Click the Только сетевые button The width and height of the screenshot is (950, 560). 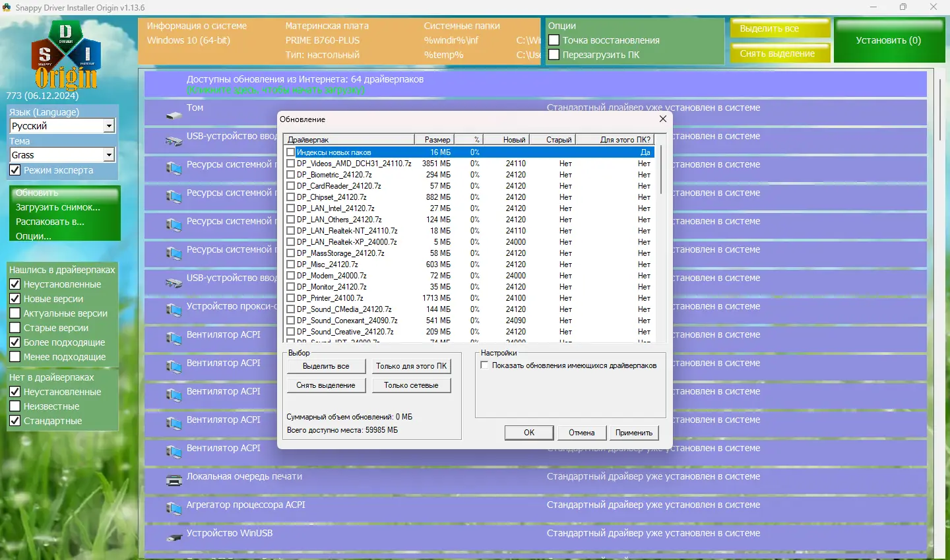411,385
